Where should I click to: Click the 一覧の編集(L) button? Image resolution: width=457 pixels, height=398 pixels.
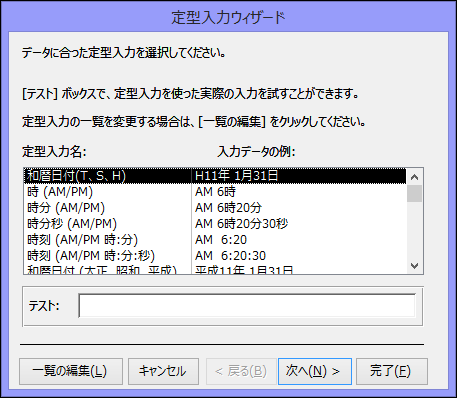(x=71, y=371)
